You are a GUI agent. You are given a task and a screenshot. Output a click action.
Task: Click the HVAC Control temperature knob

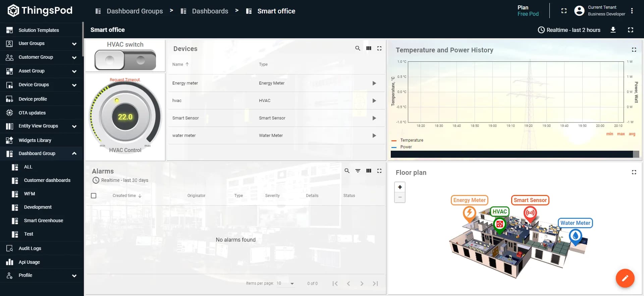pyautogui.click(x=125, y=117)
